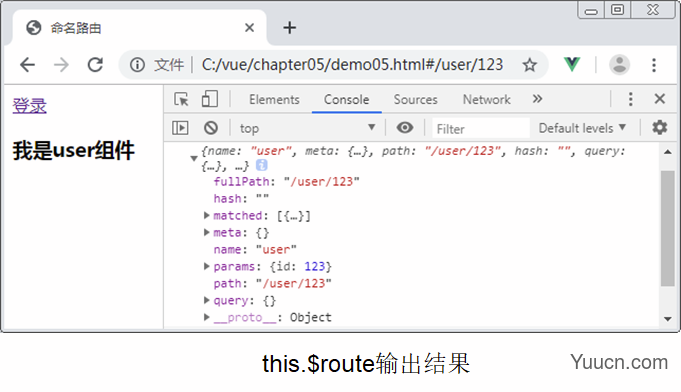Screen dimensions: 681x392
Task: Open DevTools customize three-dot menu
Action: [x=630, y=99]
